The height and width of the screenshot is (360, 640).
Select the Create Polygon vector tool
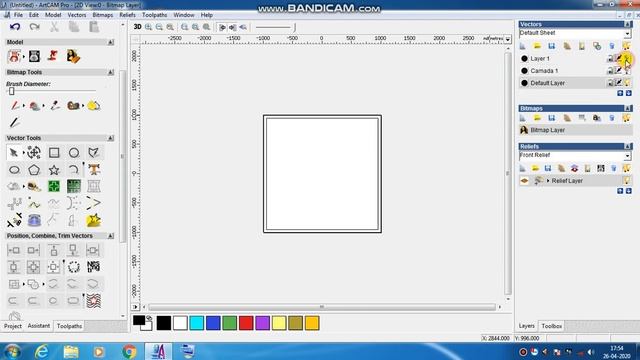[x=34, y=169]
